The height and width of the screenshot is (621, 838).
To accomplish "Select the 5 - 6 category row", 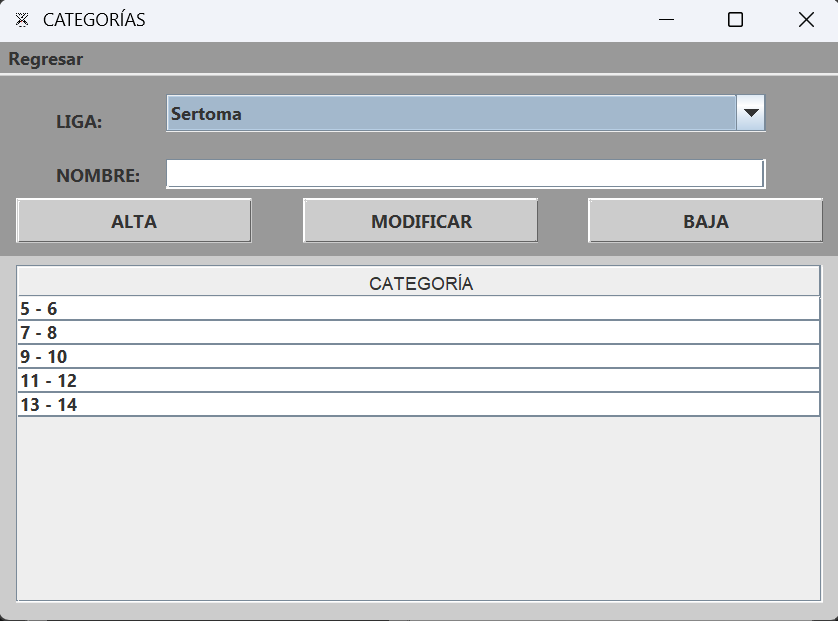I will 419,309.
